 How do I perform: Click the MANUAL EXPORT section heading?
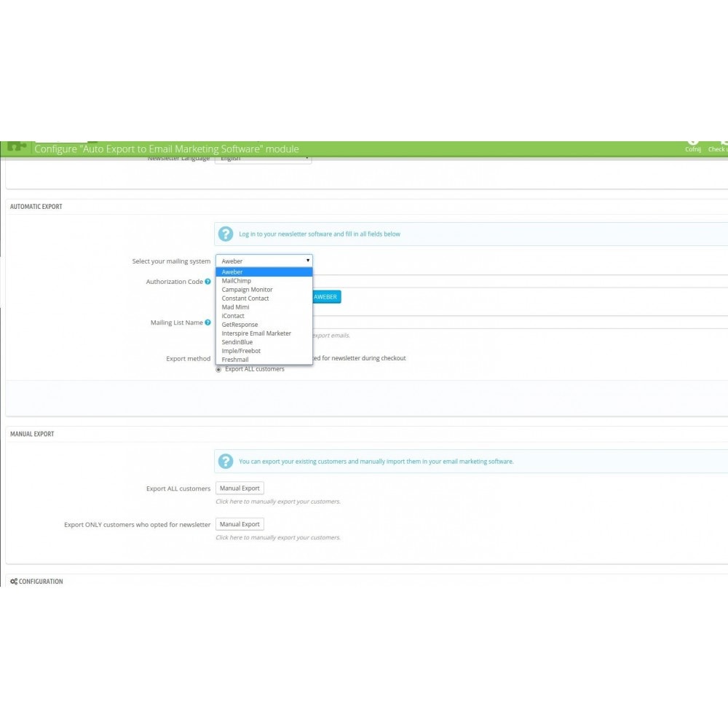click(x=32, y=434)
